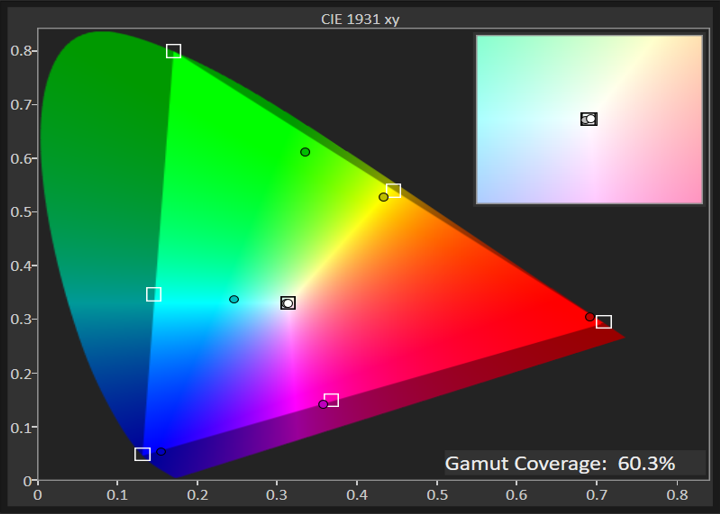Select the measured cyan point dot
720x514 pixels.
click(234, 299)
